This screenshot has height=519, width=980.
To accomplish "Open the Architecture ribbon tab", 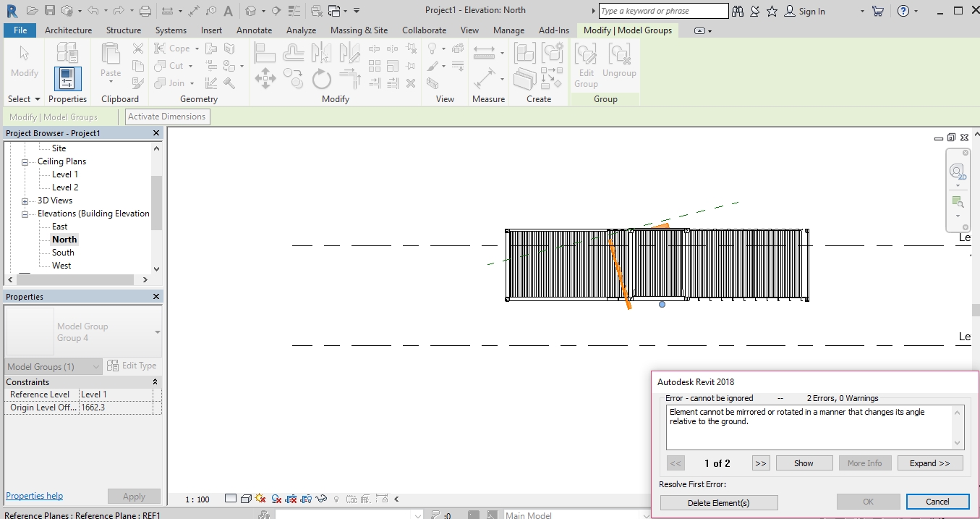I will [x=68, y=30].
